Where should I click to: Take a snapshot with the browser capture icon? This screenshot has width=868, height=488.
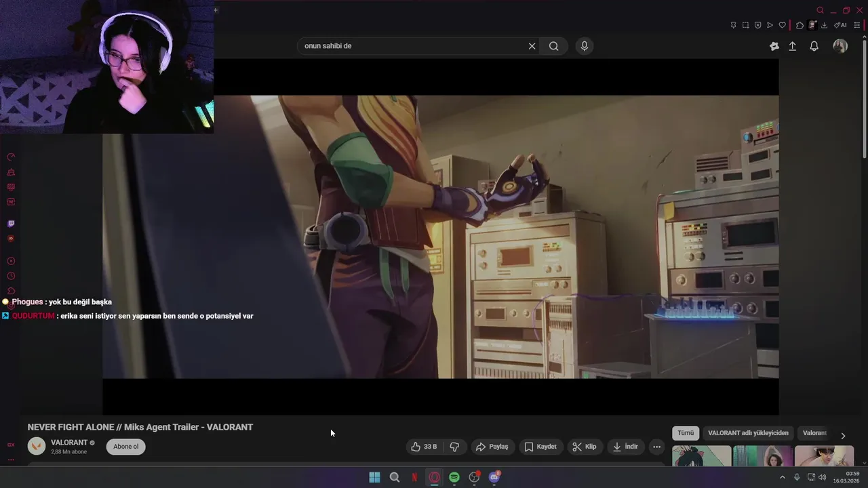(x=745, y=25)
